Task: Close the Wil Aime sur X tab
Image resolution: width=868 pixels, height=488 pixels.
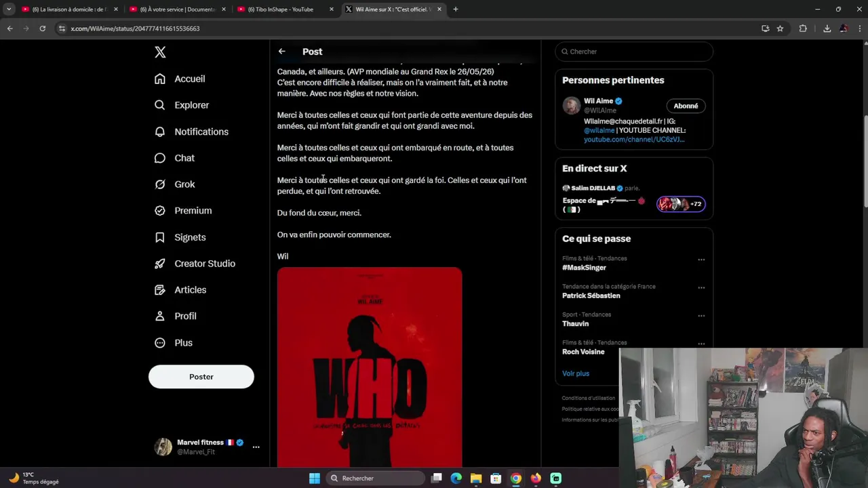Action: 439,9
